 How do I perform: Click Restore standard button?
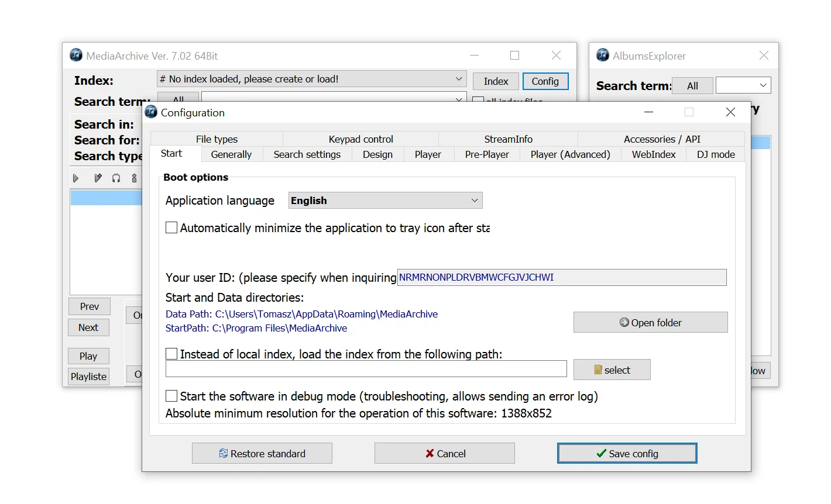pos(262,453)
